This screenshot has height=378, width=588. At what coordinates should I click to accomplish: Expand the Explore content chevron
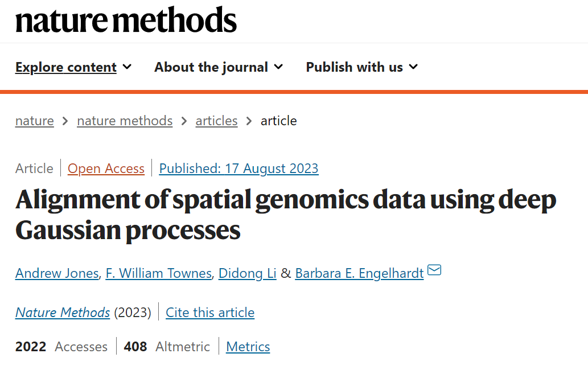point(127,67)
